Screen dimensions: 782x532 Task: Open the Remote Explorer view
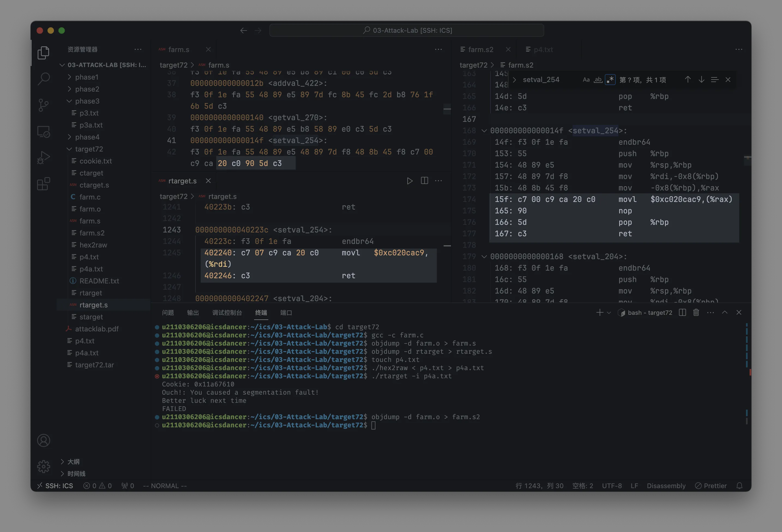(x=43, y=131)
